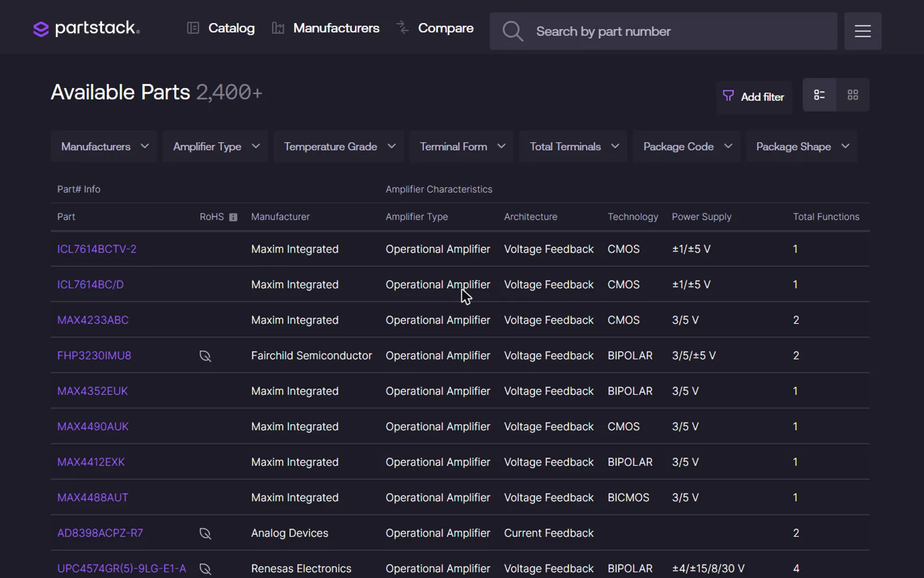Click the Compare arrows icon
Screen dimensions: 924x578
403,27
